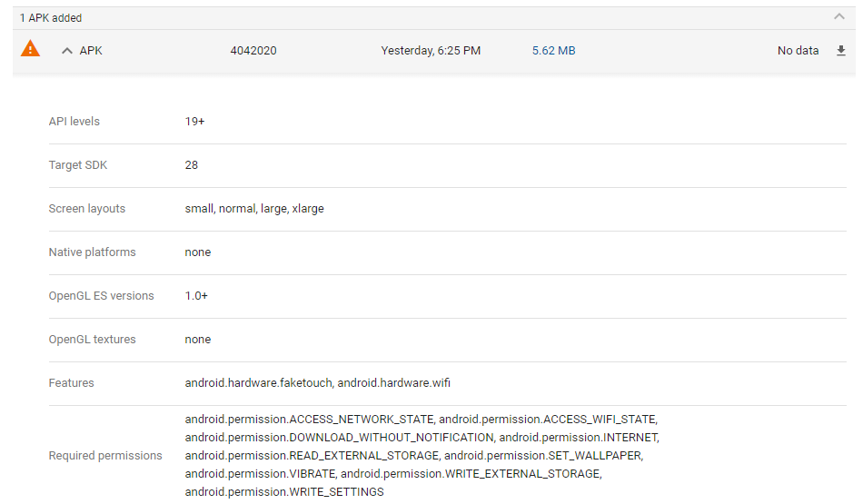Viewport: 863px width, 504px height.
Task: Click the 'Screen layouts' label
Action: (x=87, y=209)
